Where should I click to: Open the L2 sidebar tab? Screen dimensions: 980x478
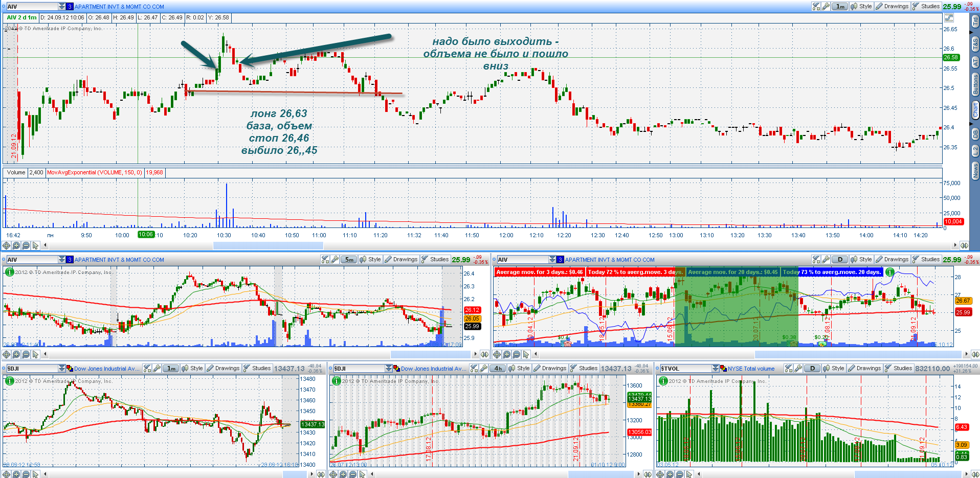tap(975, 151)
